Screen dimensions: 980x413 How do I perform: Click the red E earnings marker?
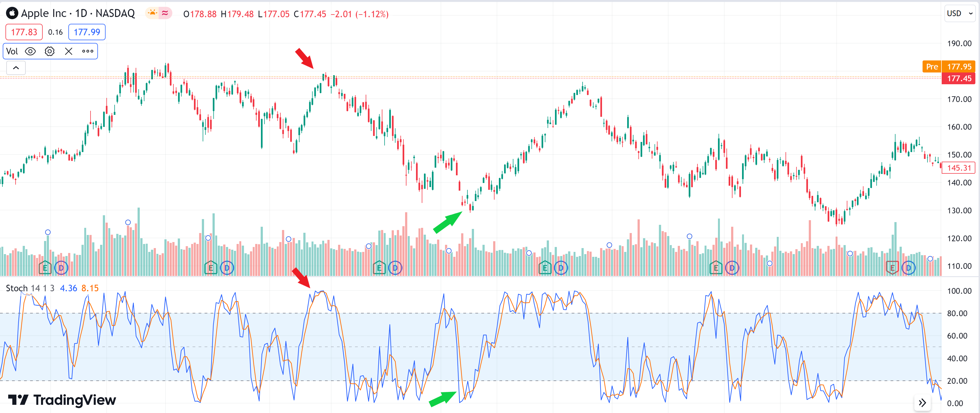click(892, 268)
